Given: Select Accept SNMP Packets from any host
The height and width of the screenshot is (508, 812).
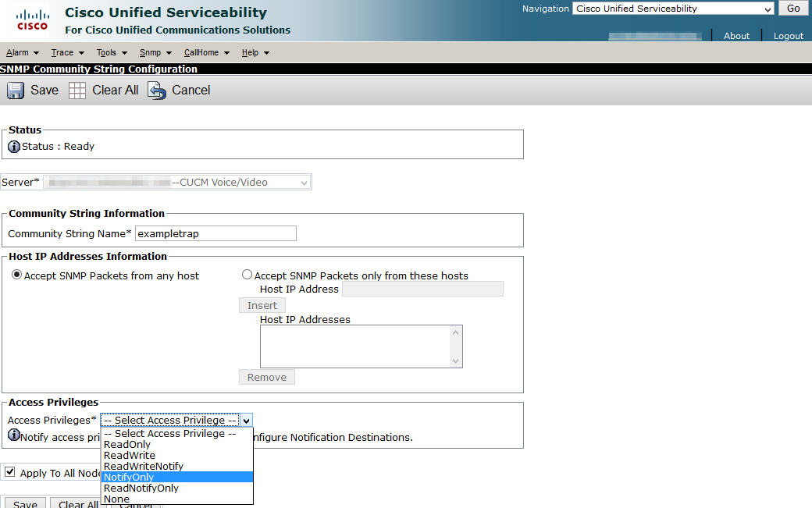Looking at the screenshot, I should [17, 275].
